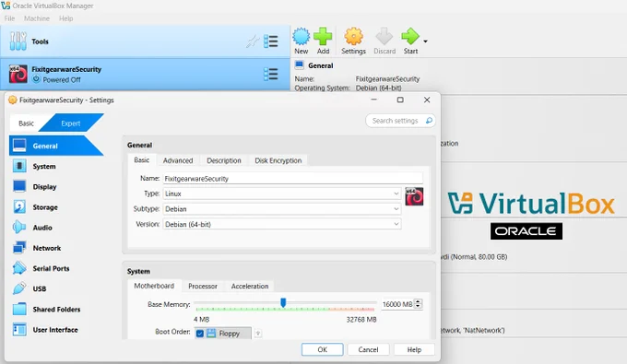This screenshot has width=627, height=364.
Task: Click the Base Memory slider handle
Action: pyautogui.click(x=283, y=302)
